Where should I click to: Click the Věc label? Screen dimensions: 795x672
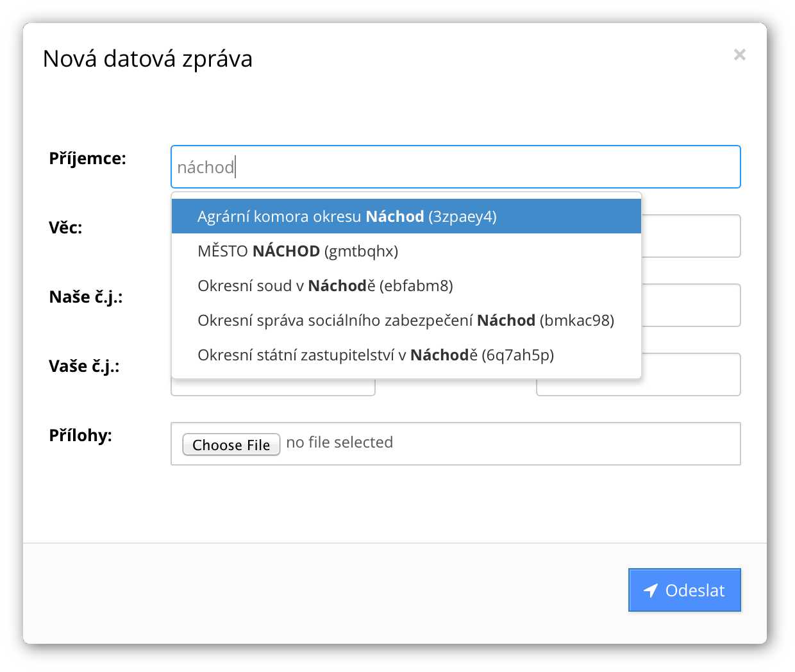[x=65, y=228]
